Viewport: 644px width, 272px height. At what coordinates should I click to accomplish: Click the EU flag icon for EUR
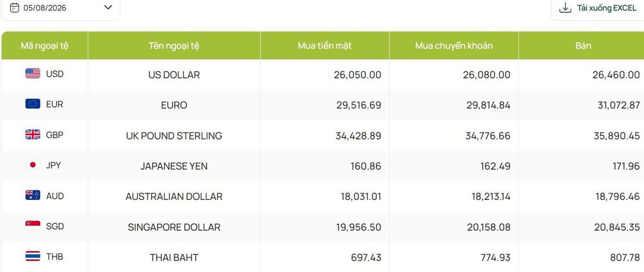tap(33, 104)
